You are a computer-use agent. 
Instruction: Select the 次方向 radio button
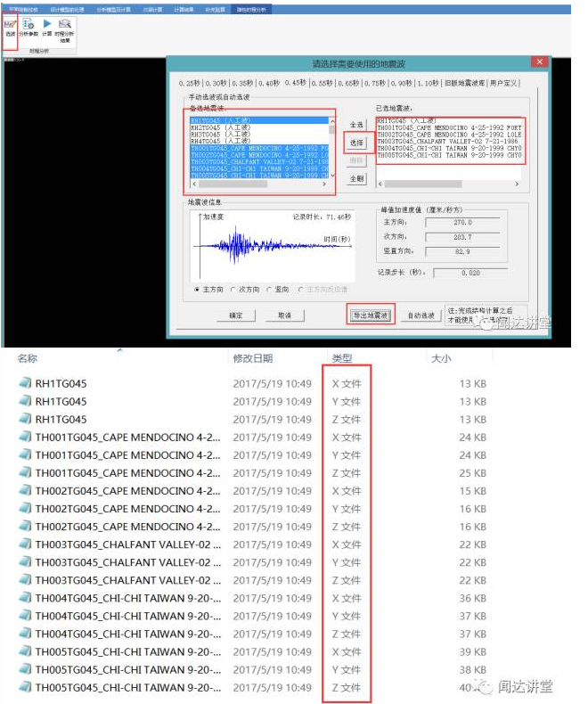[233, 290]
